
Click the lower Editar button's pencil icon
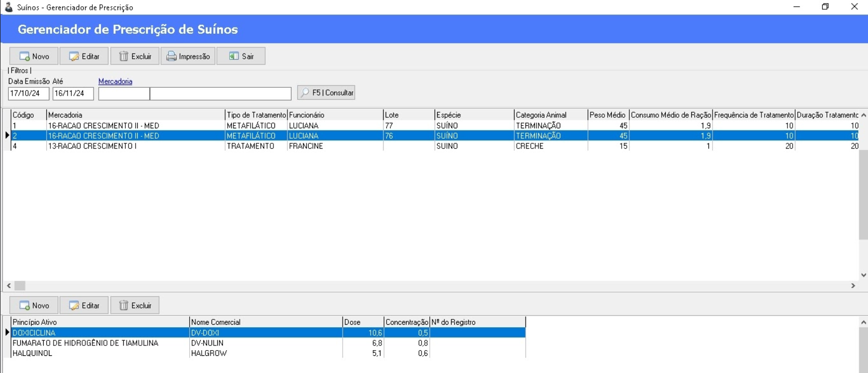pyautogui.click(x=74, y=305)
